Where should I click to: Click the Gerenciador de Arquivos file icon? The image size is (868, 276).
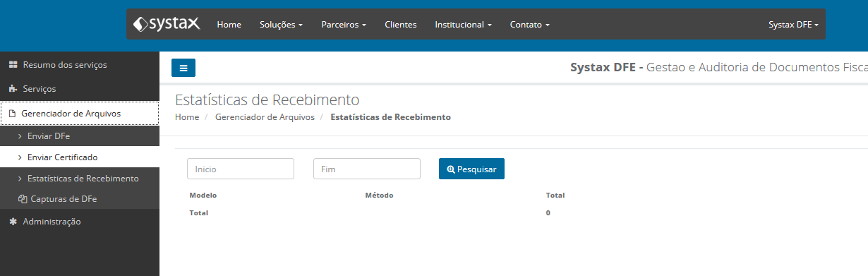pyautogui.click(x=12, y=113)
